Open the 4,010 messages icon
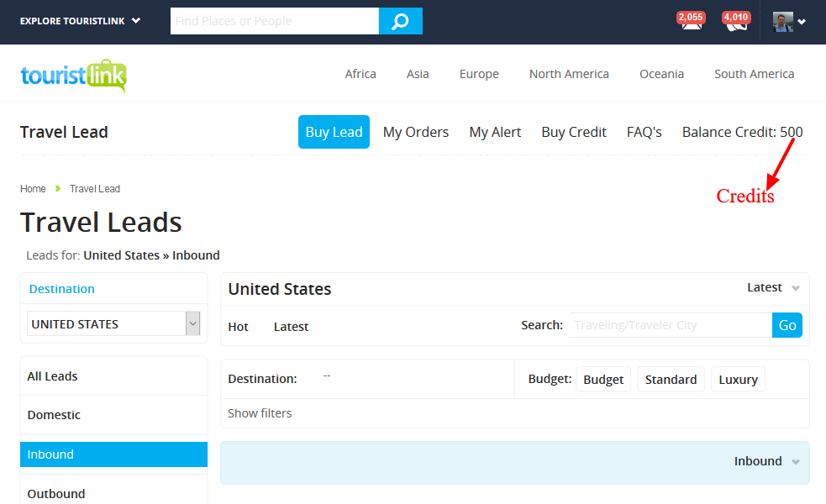 pyautogui.click(x=736, y=22)
